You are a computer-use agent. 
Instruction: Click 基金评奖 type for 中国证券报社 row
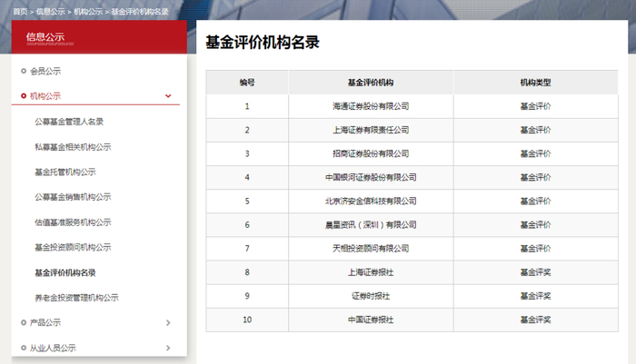[x=536, y=320]
